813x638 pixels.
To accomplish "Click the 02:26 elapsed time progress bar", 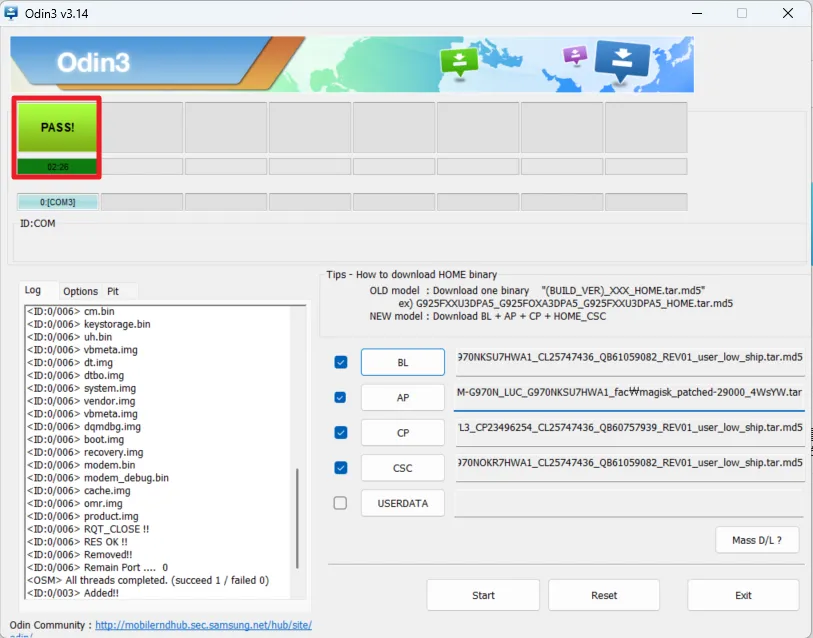I will [57, 167].
